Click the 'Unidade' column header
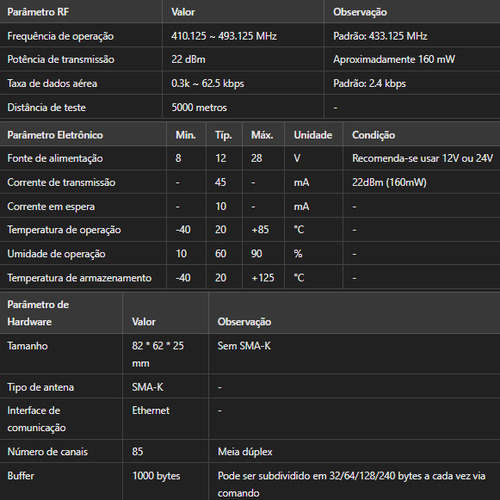This screenshot has height=500, width=500. point(313,135)
